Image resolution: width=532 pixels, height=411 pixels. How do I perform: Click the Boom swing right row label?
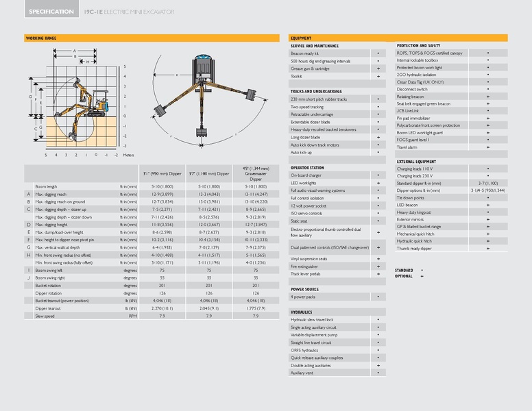pos(50,277)
